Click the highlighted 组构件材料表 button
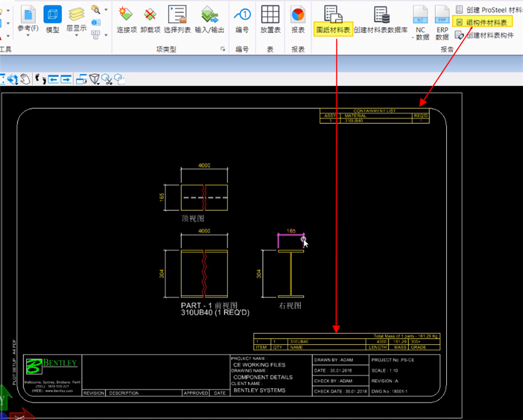523x420 pixels. tap(486, 22)
